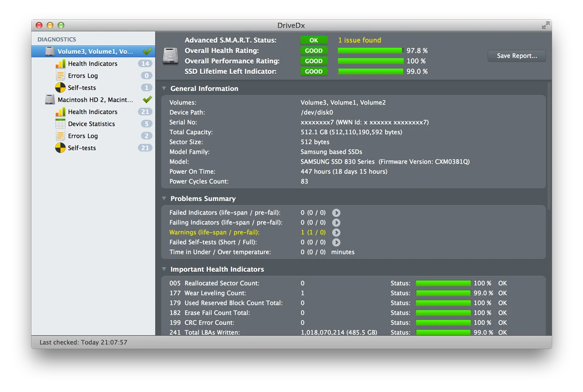Click the arrow icon next to Warnings count
The height and width of the screenshot is (392, 583).
coord(336,233)
